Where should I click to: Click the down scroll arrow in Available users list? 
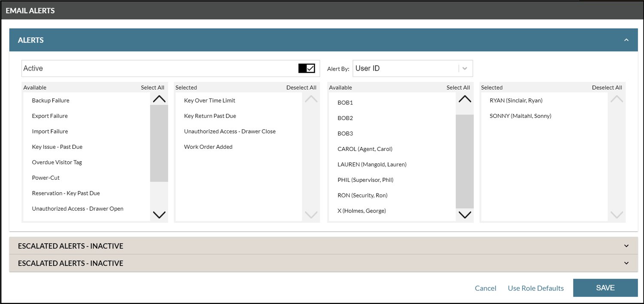click(465, 215)
